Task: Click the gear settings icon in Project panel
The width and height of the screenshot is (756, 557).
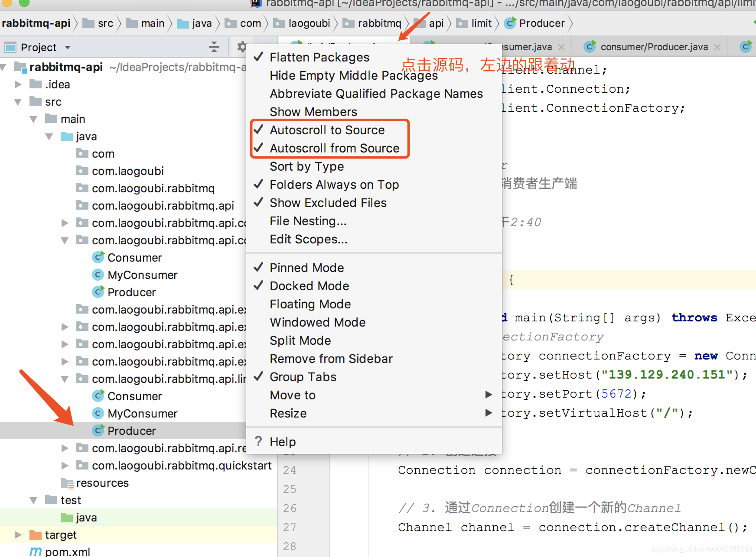Action: (x=242, y=47)
